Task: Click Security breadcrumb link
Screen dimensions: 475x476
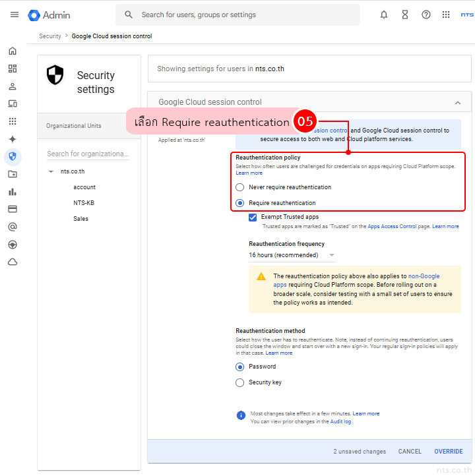Action: (50, 36)
